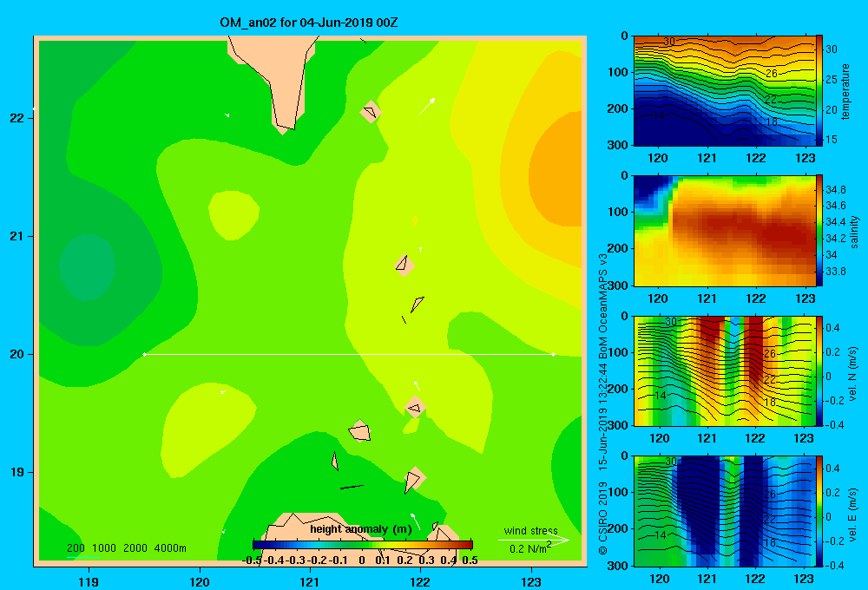Click the island near 121.5E 19.3N
868x590 pixels.
point(360,431)
